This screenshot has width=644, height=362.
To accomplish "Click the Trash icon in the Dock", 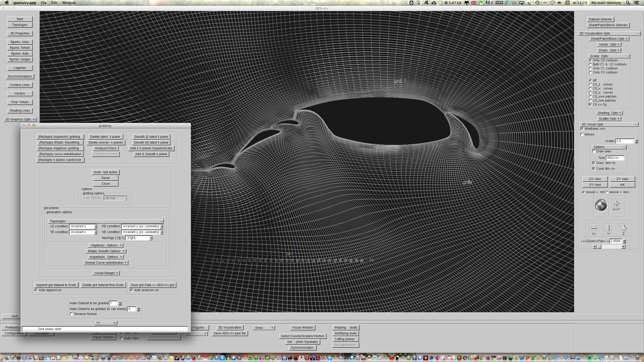I will pyautogui.click(x=637, y=358).
